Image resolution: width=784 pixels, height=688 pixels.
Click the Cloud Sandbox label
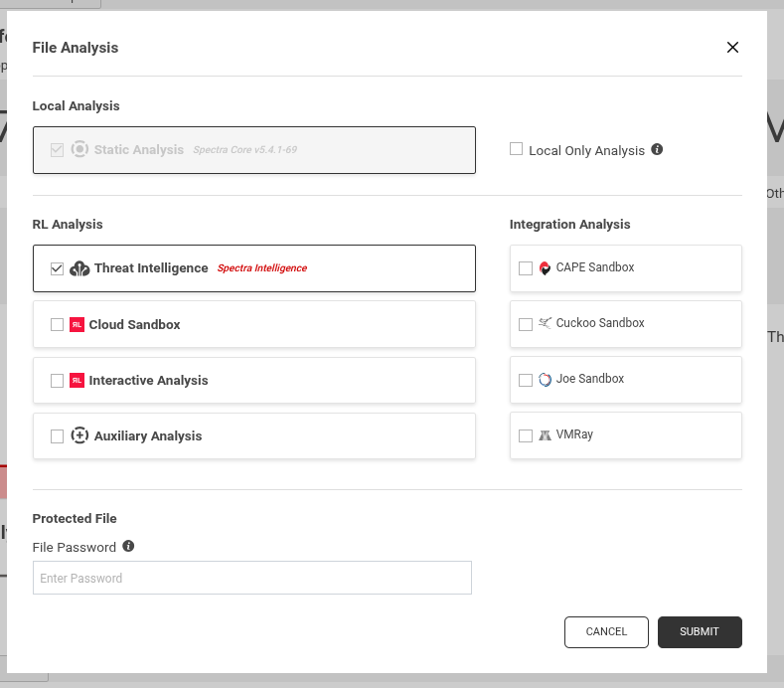(x=134, y=325)
